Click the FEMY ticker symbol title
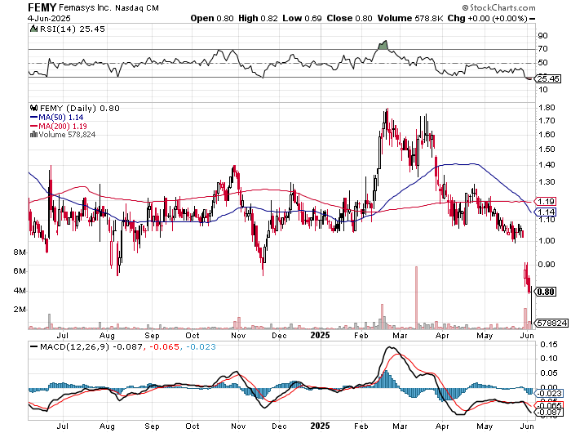The width and height of the screenshot is (571, 433). tap(42, 7)
